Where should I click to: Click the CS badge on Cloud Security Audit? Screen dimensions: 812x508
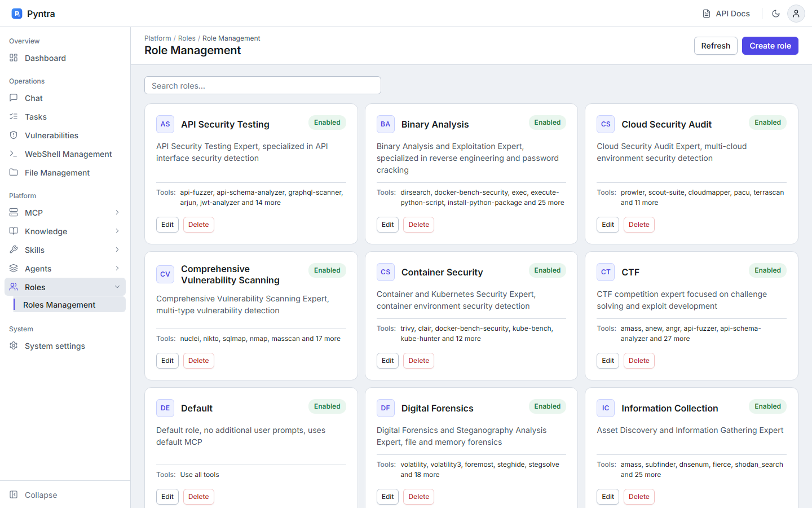[x=606, y=124]
